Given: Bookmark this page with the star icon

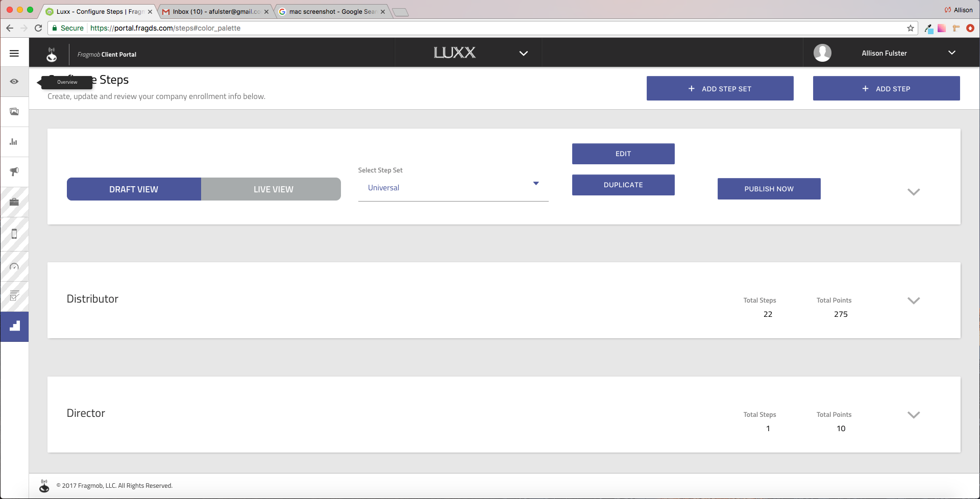Looking at the screenshot, I should click(911, 28).
